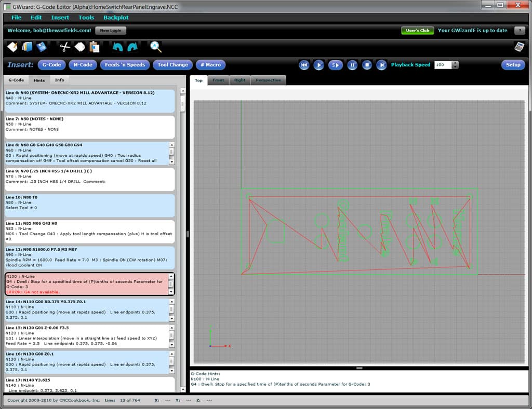Open the Tools menu

[86, 17]
